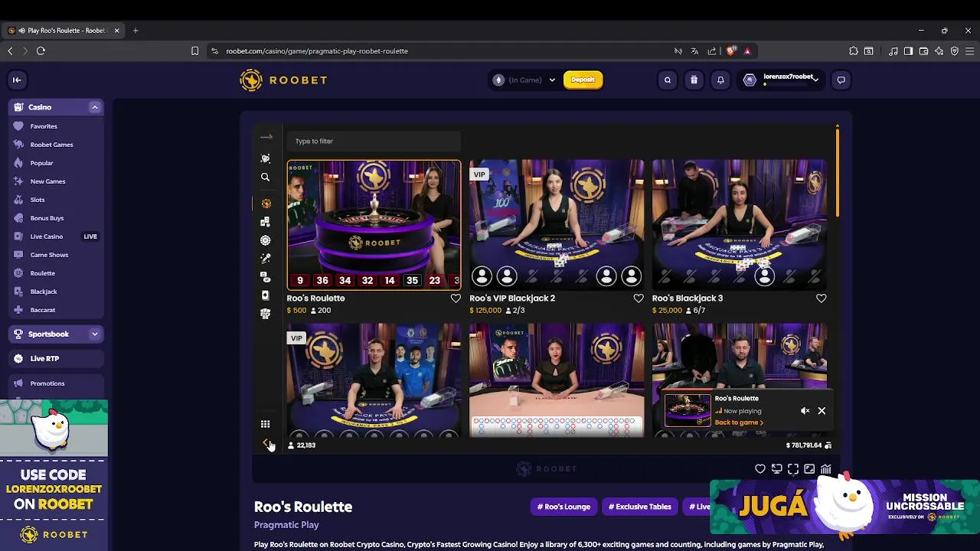The height and width of the screenshot is (551, 980).
Task: Collapse the left sidebar with the arrow icon
Action: pyautogui.click(x=17, y=80)
